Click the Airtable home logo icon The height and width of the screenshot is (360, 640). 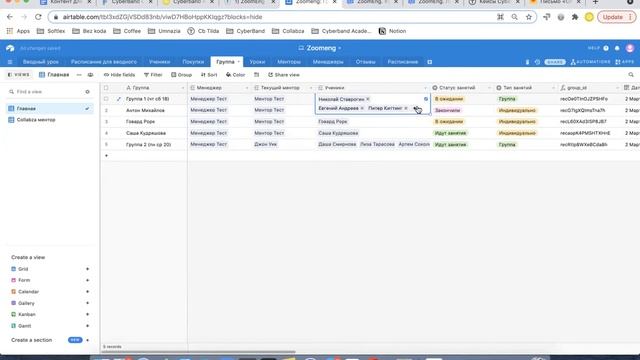[10, 48]
